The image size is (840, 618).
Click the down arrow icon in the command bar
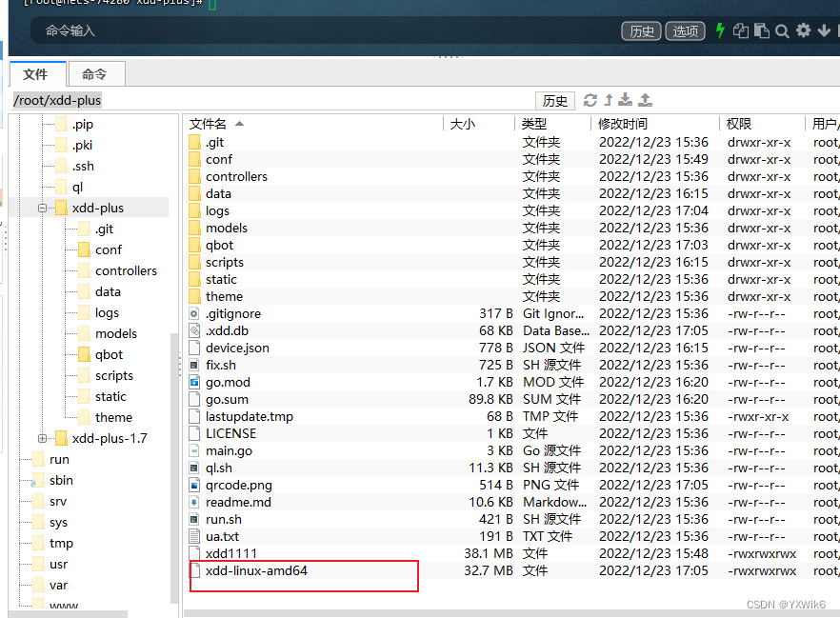824,30
